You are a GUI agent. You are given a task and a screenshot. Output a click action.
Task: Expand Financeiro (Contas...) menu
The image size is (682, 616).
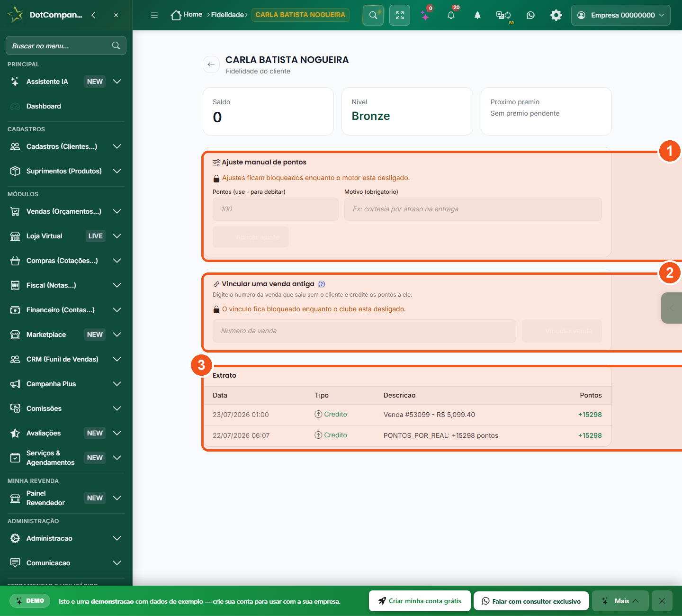pos(66,310)
